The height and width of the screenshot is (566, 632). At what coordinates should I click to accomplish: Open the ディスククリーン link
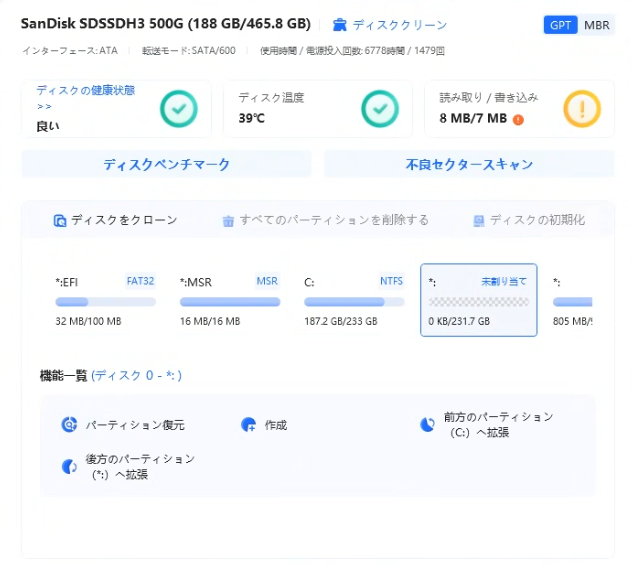coord(399,25)
